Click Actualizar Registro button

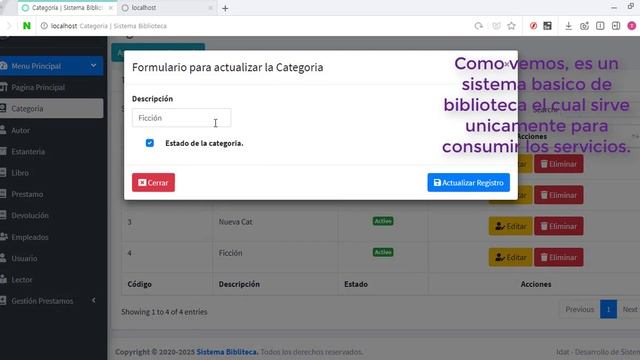coord(469,182)
